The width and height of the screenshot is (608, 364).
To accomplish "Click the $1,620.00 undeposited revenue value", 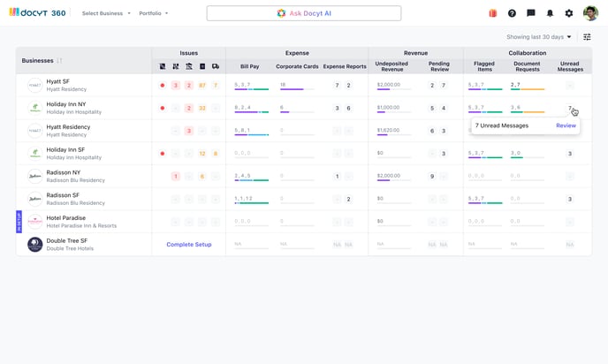I will click(388, 130).
